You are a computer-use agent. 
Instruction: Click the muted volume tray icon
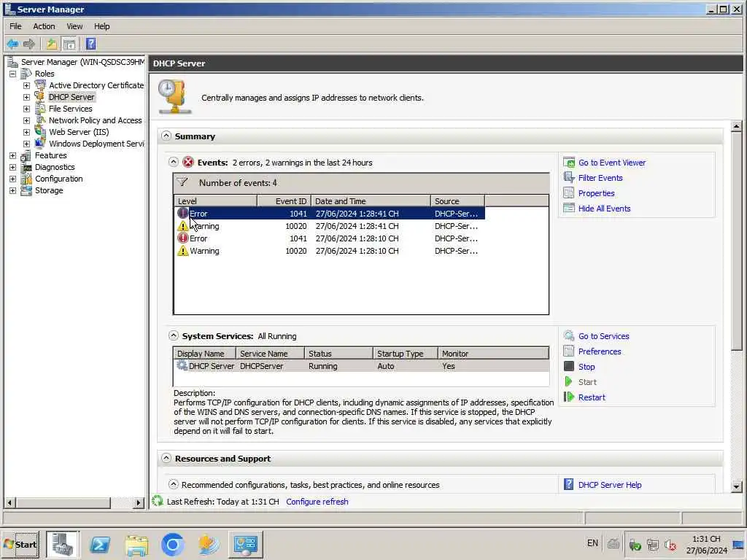click(671, 544)
